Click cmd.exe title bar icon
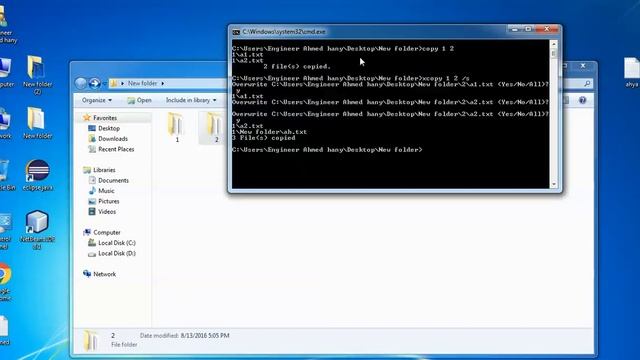Image resolution: width=640 pixels, height=360 pixels. click(x=236, y=32)
